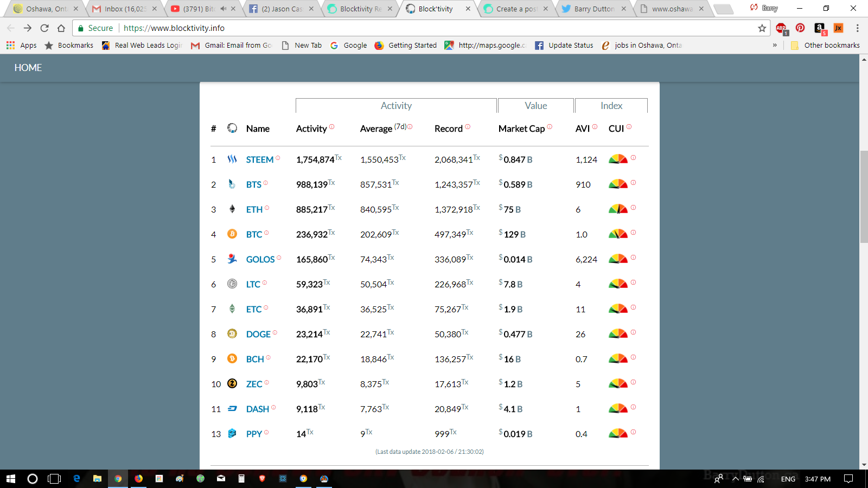868x488 pixels.
Task: Open the DOGE name link
Action: [258, 334]
